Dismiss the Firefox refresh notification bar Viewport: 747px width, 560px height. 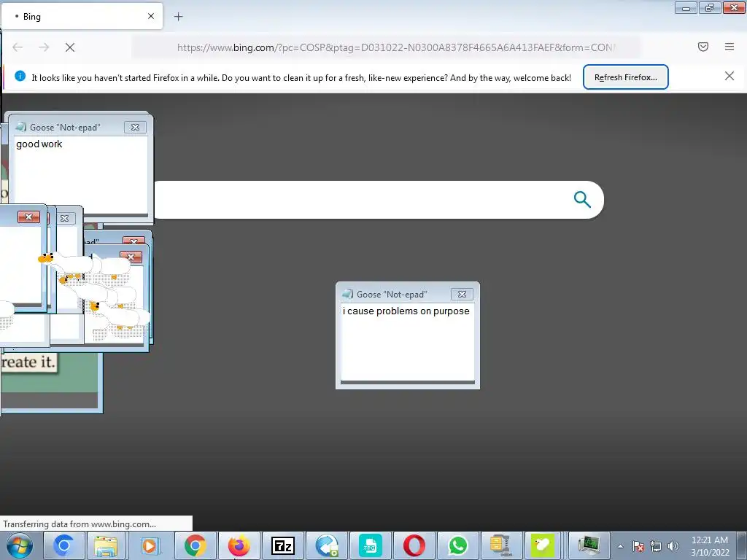pyautogui.click(x=729, y=76)
